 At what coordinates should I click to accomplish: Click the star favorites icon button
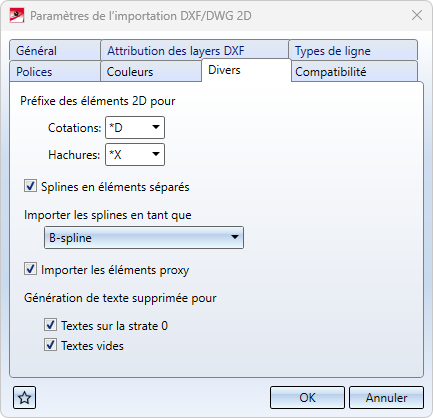24,397
